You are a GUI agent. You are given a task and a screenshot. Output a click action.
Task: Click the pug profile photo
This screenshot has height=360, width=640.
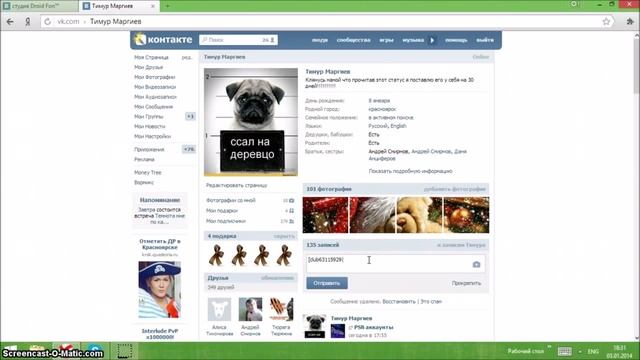[251, 122]
